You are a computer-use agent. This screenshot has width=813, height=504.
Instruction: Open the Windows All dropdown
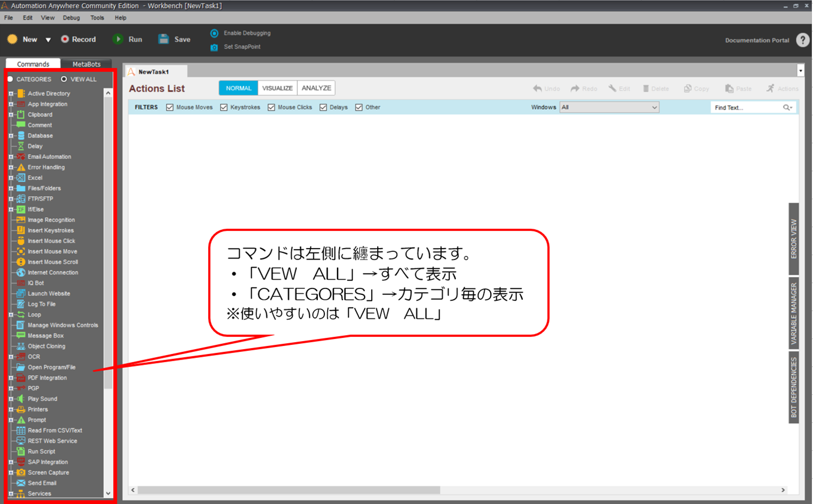[609, 108]
